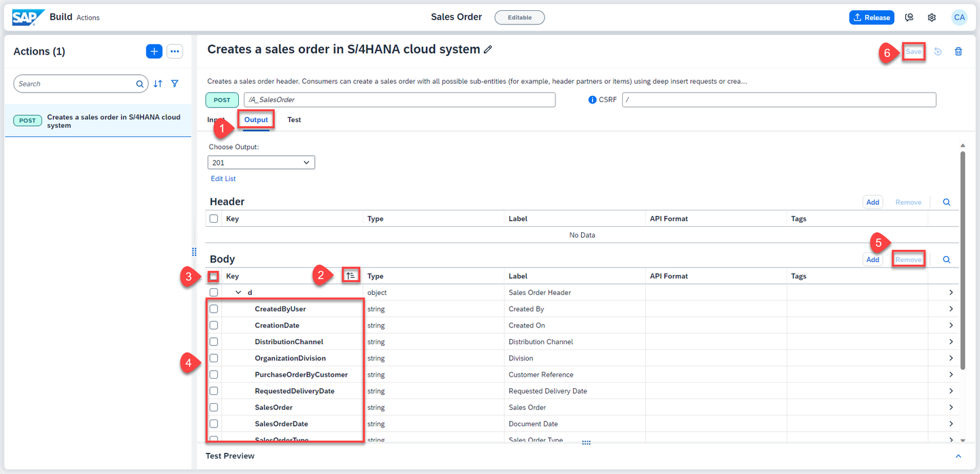980x474 pixels.
Task: Open details arrow for CreatedByUser row
Action: pyautogui.click(x=951, y=309)
